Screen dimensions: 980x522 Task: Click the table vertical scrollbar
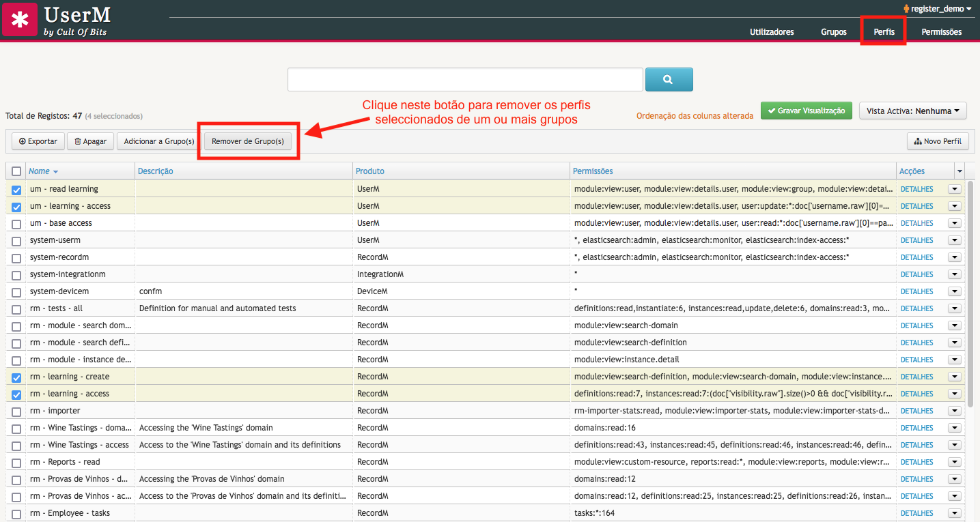point(971,293)
